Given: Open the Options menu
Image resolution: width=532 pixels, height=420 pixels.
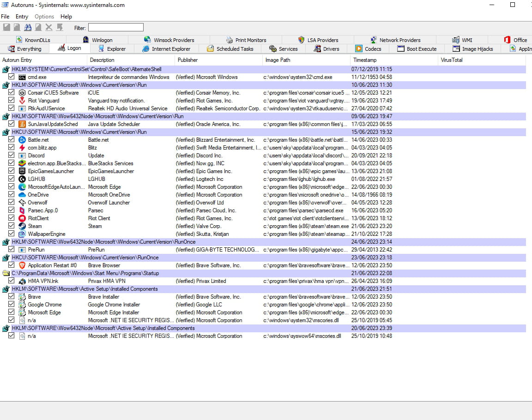Looking at the screenshot, I should pos(44,17).
